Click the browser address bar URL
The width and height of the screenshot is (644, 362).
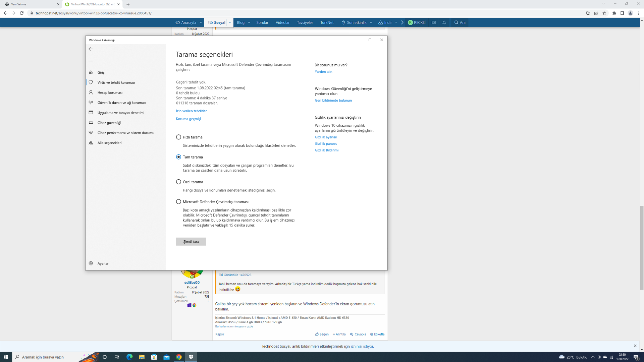click(94, 13)
